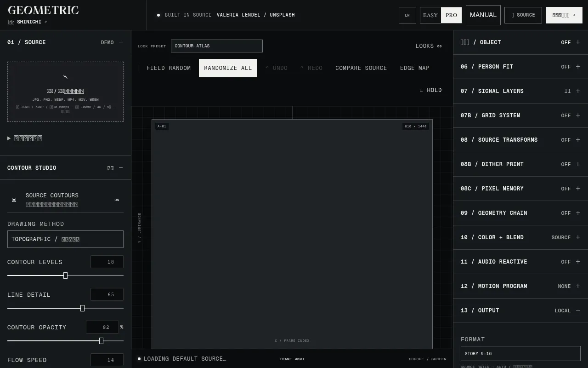Click the Contour Levels value field
Image resolution: width=588 pixels, height=368 pixels.
(x=107, y=262)
